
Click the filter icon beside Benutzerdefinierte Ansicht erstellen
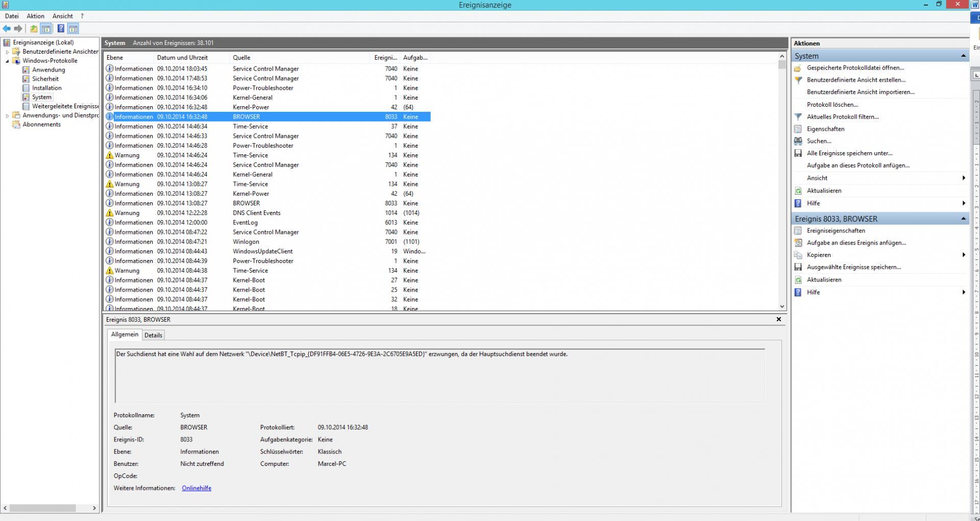[798, 80]
